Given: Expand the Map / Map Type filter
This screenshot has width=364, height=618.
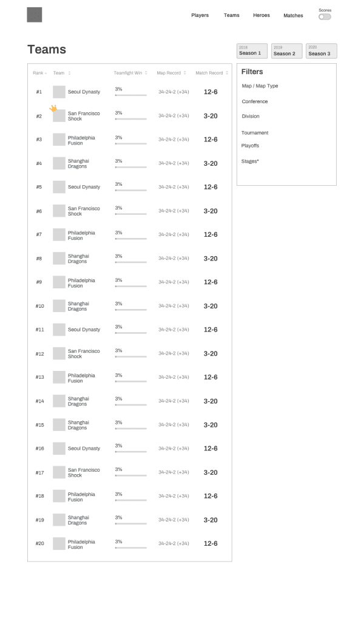Looking at the screenshot, I should (260, 86).
